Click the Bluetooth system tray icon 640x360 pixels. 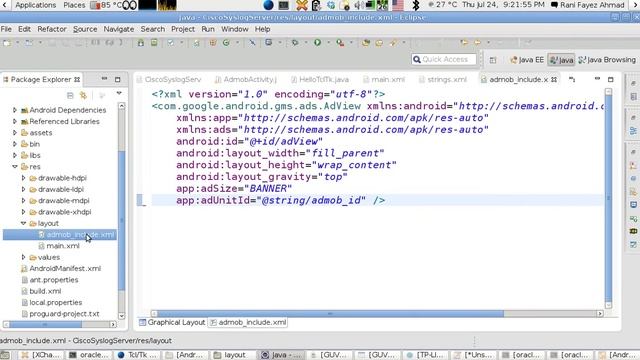(416, 5)
